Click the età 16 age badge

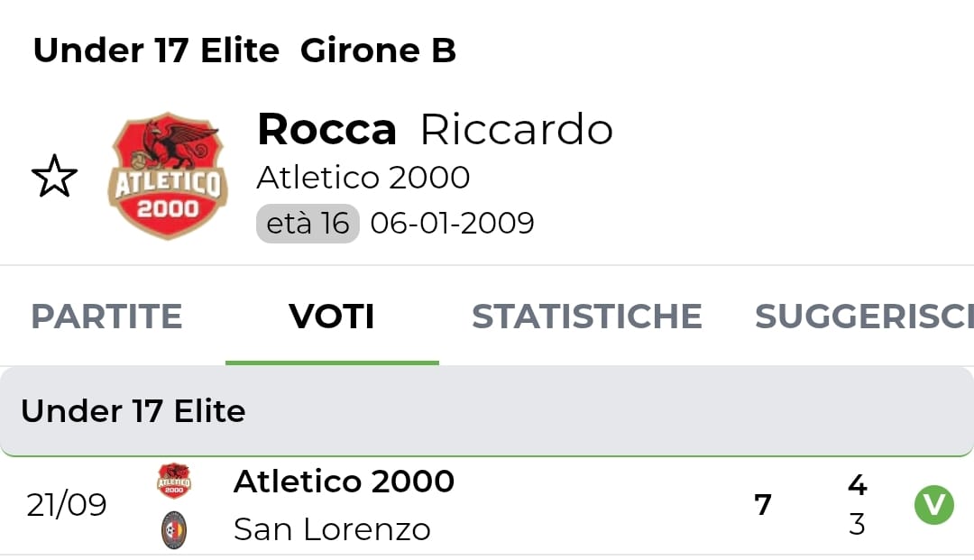[308, 224]
